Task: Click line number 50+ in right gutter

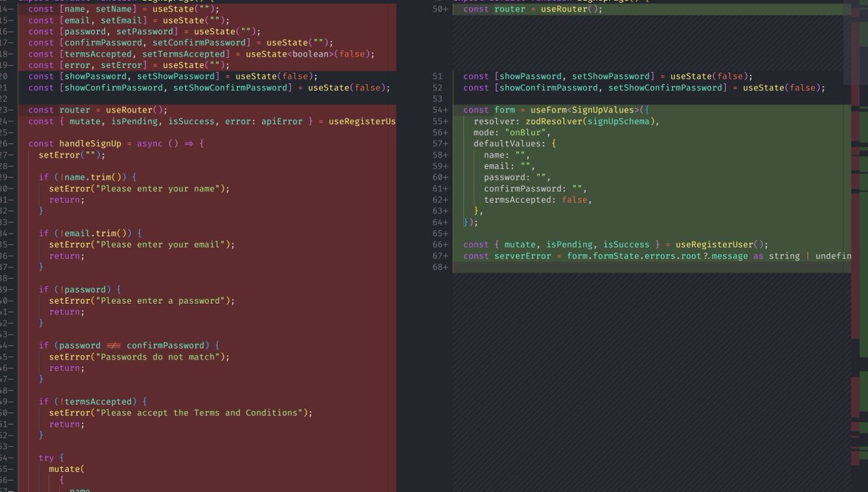Action: 440,9
